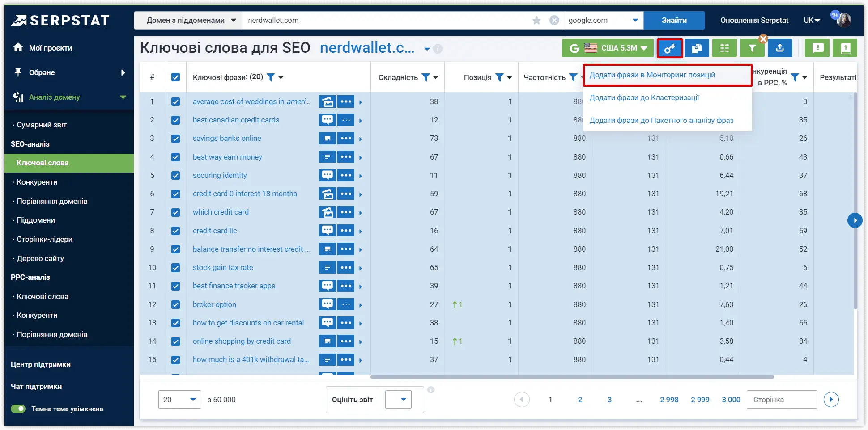Click SERP feature icon for 'which credit card'
Viewport: 868px width, 430px height.
[328, 212]
